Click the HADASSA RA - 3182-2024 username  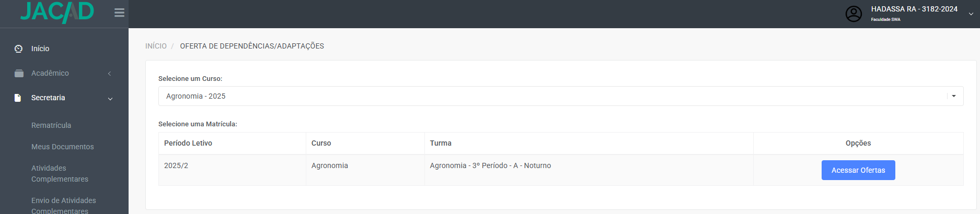(914, 9)
